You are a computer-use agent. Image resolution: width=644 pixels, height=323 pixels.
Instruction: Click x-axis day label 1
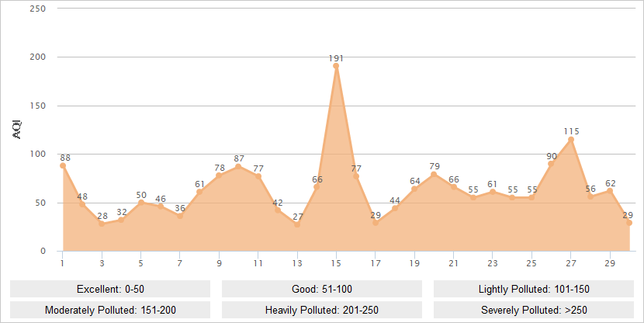pos(62,263)
